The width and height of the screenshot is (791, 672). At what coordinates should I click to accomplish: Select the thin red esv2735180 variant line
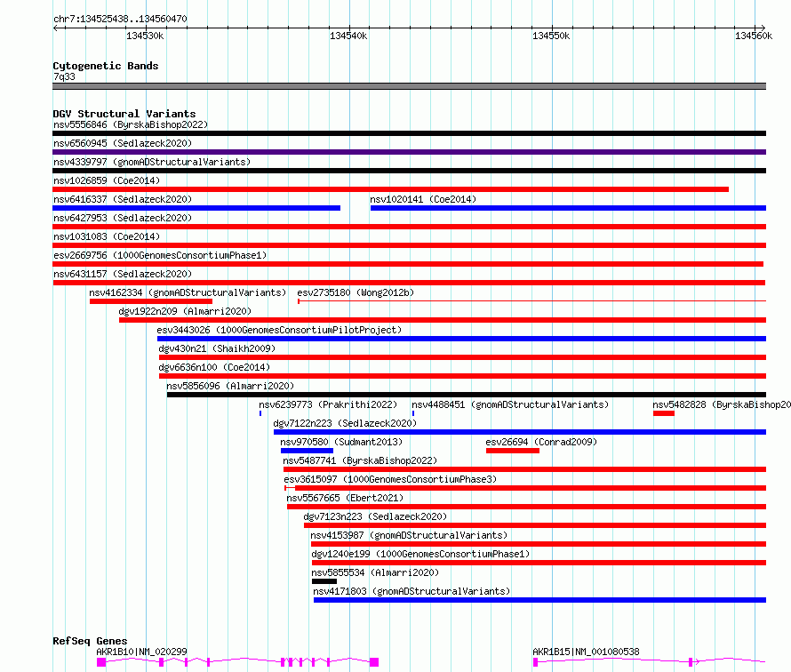point(532,301)
